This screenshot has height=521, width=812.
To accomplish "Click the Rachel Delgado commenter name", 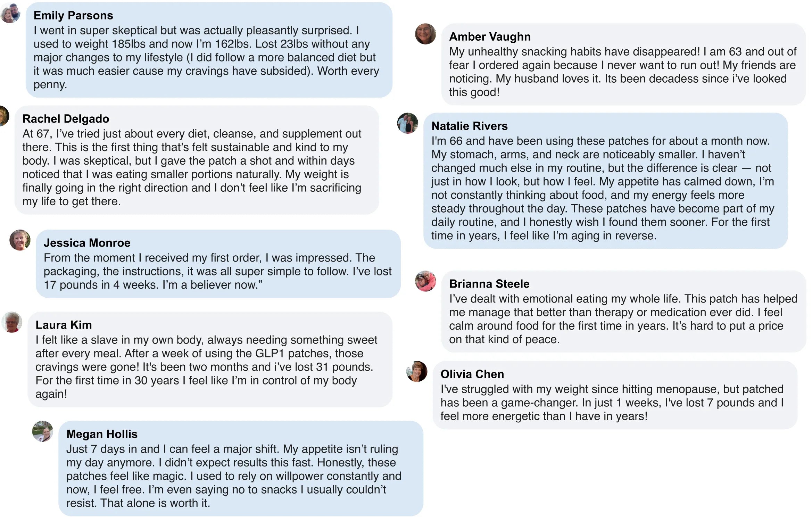I will pyautogui.click(x=66, y=119).
